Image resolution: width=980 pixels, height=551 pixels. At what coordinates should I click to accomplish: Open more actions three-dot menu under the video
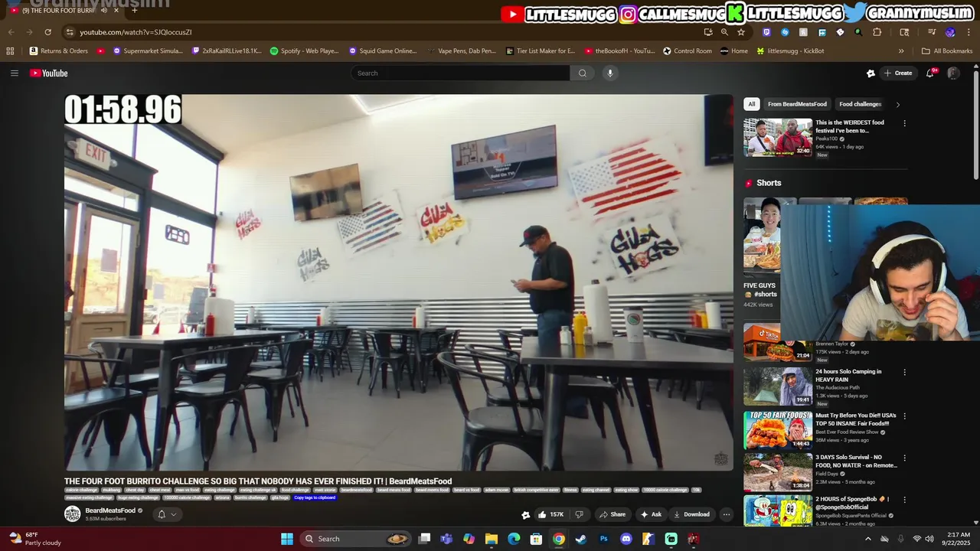tap(727, 514)
